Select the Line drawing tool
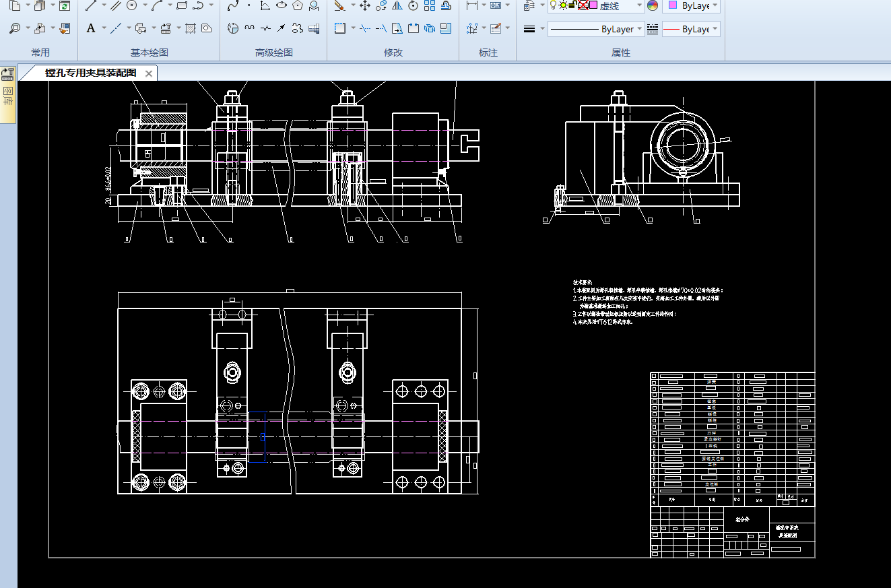Viewport: 891px width, 588px height. pos(90,6)
